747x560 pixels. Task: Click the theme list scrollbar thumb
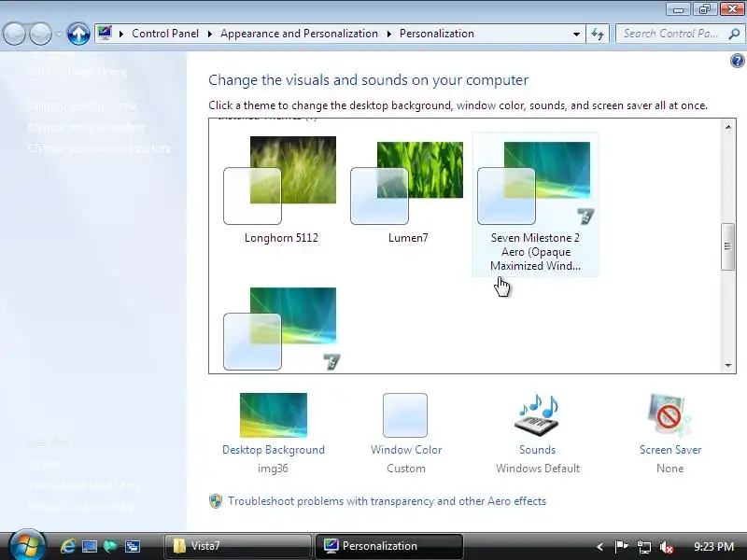click(x=727, y=246)
